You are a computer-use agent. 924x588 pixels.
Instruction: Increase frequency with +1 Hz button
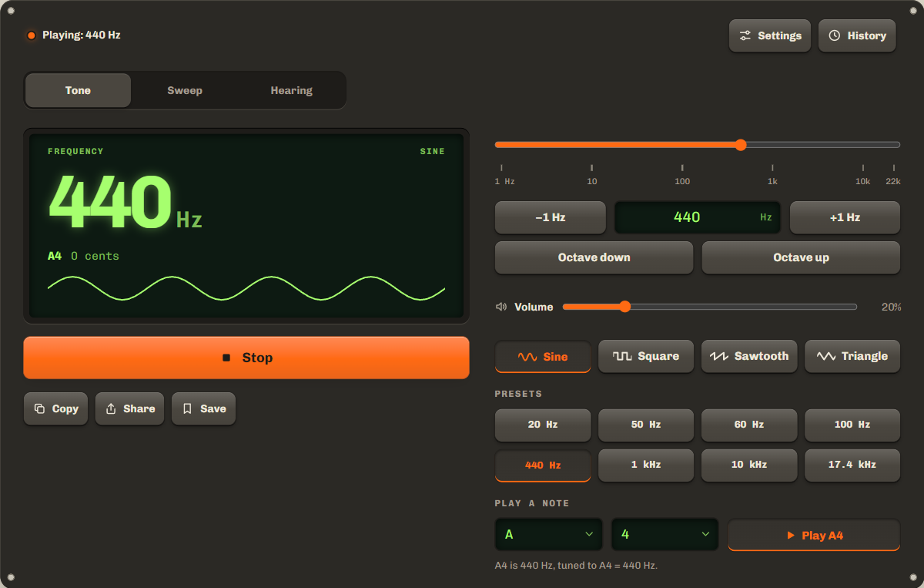coord(845,217)
